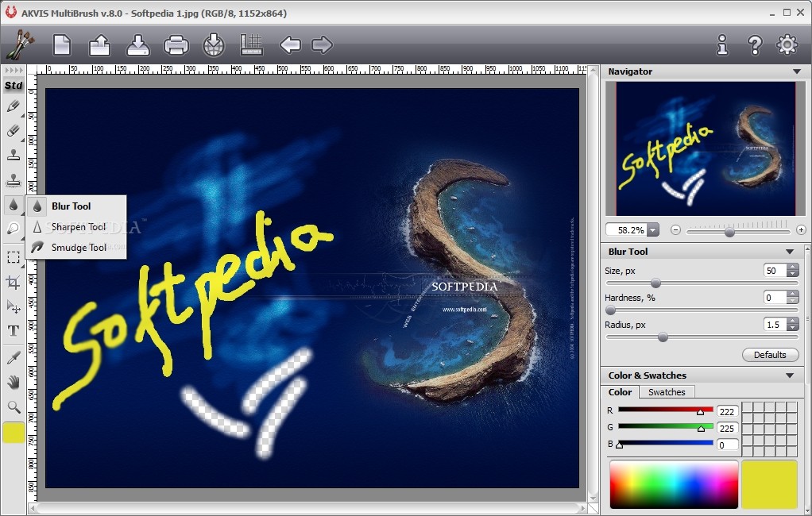Screen dimensions: 812x516
Task: Click the R value field 222
Action: click(x=727, y=411)
